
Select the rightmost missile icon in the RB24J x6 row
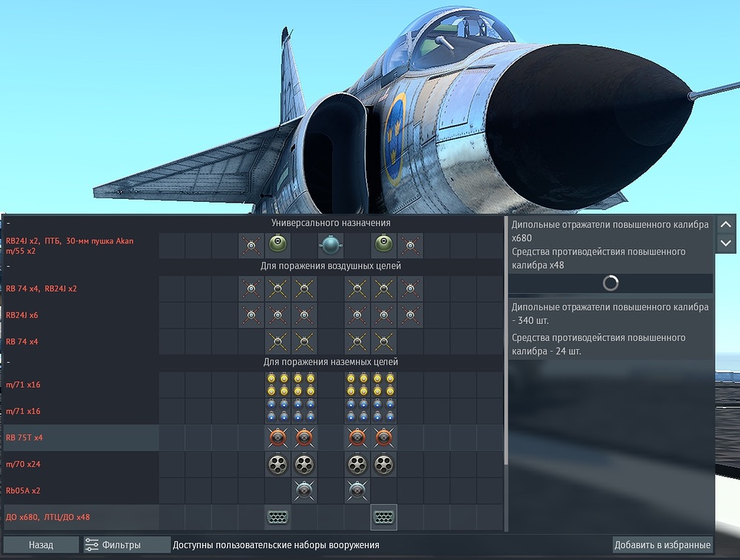coord(410,315)
